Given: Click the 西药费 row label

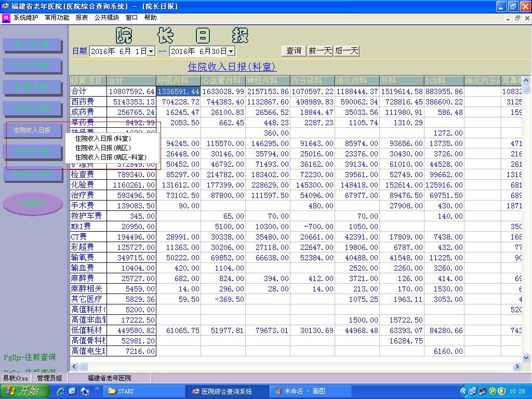Looking at the screenshot, I should pos(88,101).
